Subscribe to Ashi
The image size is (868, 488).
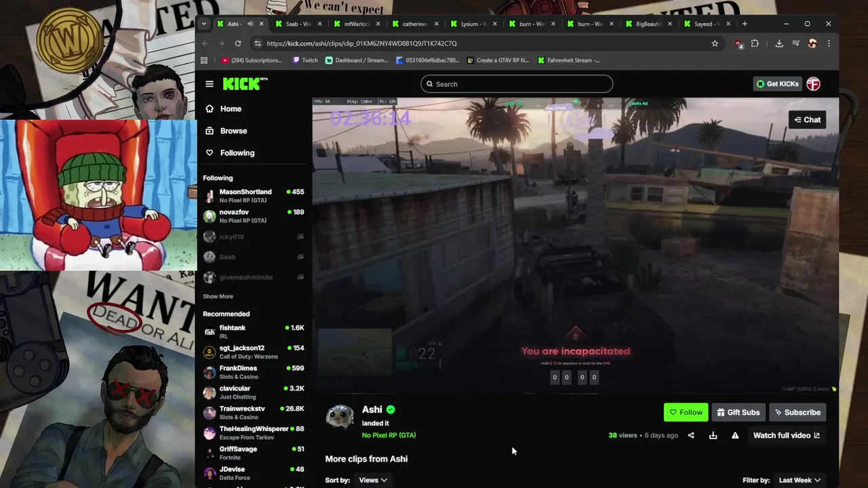[x=797, y=412]
